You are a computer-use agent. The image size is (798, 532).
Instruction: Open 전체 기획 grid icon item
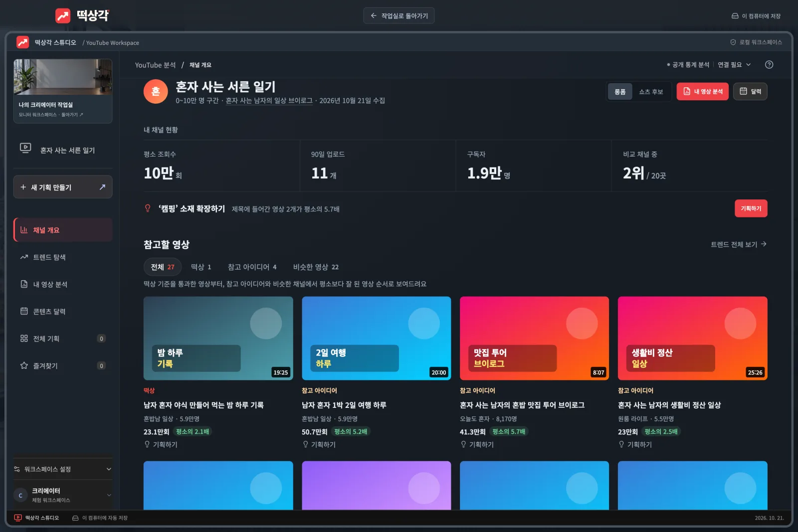pos(63,339)
